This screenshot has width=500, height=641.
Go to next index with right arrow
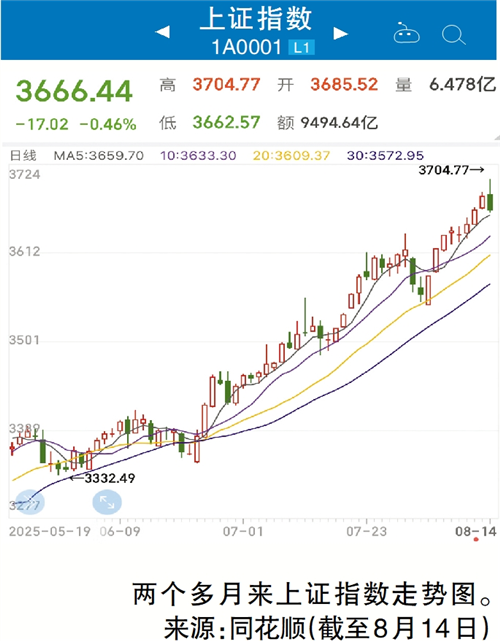click(x=341, y=33)
